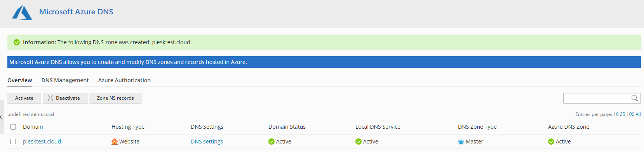Image resolution: width=644 pixels, height=152 pixels.
Task: Sort by the Hosting Type column header
Action: [128, 127]
